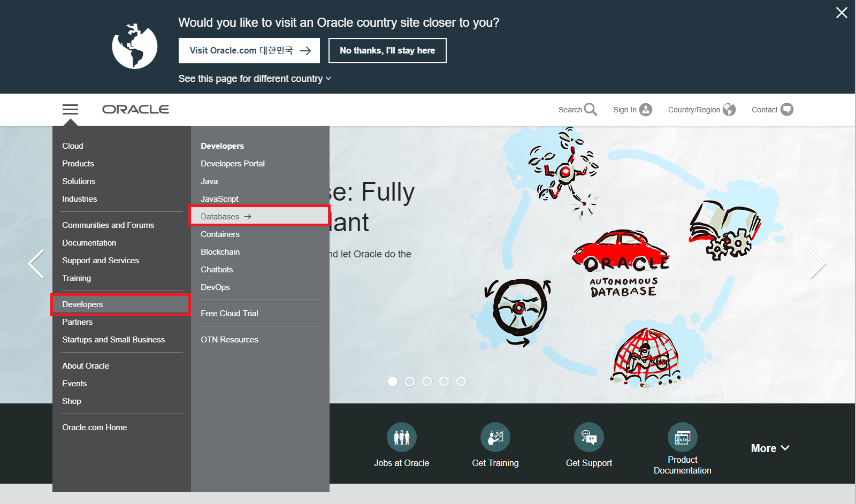Screen dimensions: 856x504
Task: Open the About Oracle menu item
Action: click(x=86, y=365)
